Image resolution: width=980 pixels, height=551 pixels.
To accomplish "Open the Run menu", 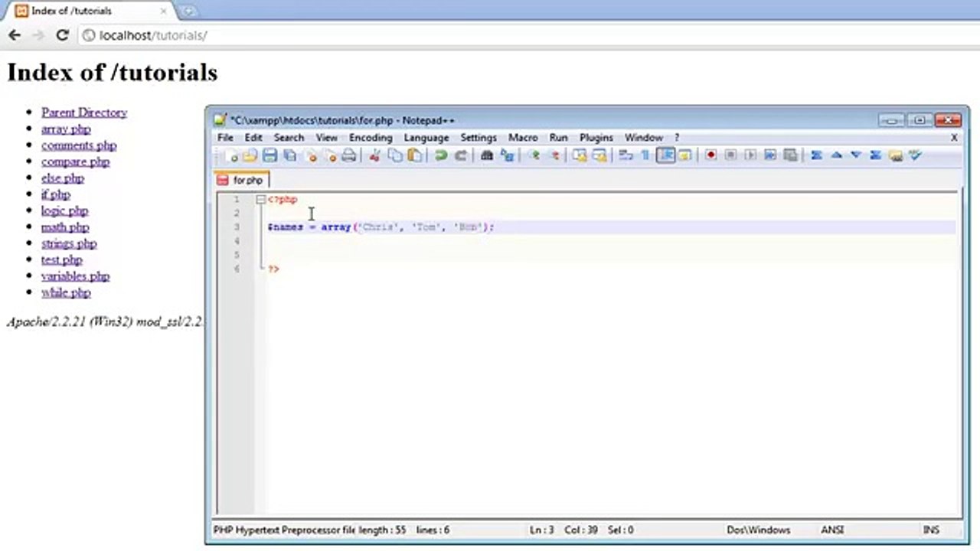I will pos(559,138).
